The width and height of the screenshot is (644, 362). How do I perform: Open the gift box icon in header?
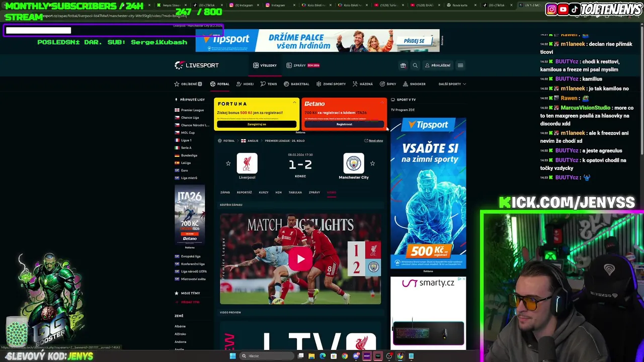pyautogui.click(x=403, y=65)
